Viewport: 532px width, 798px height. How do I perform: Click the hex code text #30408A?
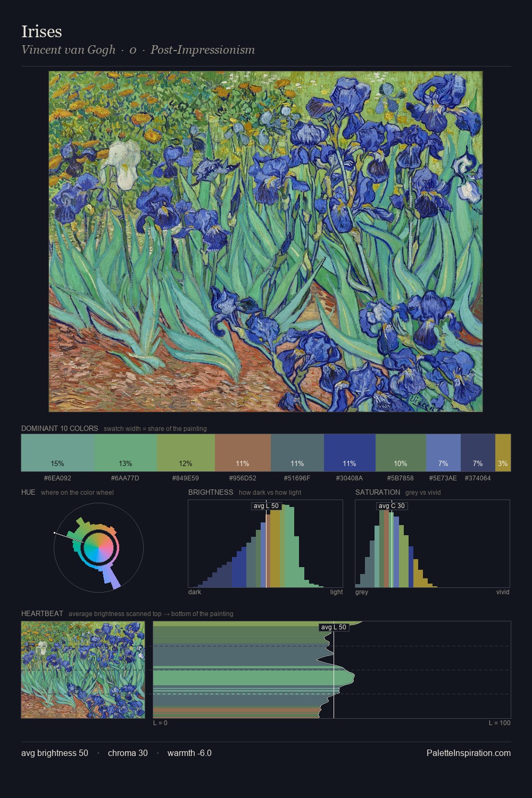tap(350, 478)
